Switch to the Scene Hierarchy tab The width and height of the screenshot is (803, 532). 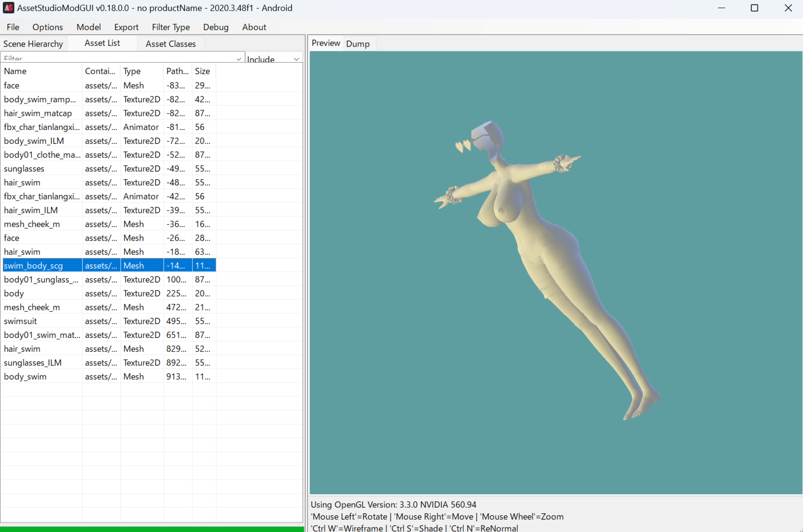tap(33, 44)
